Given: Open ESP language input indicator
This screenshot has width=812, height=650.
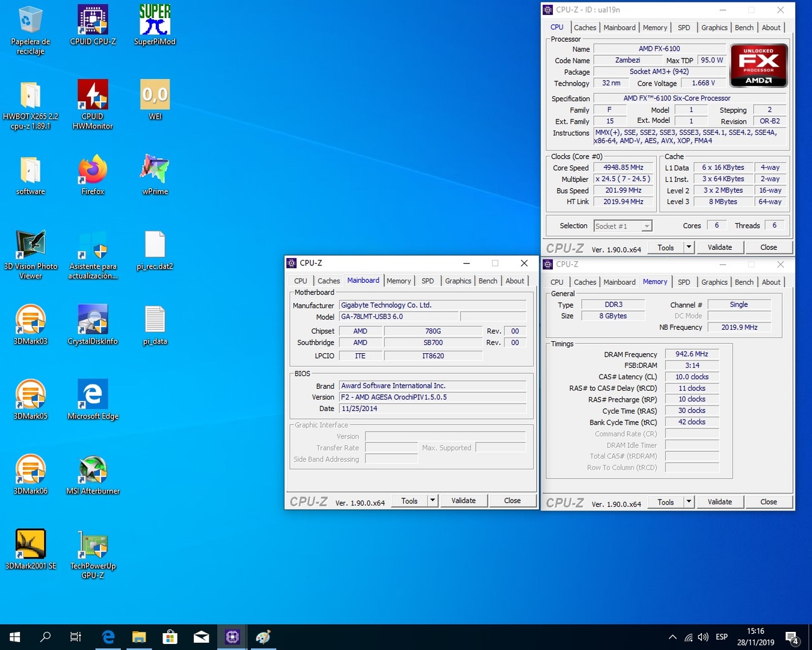Looking at the screenshot, I should click(x=722, y=637).
